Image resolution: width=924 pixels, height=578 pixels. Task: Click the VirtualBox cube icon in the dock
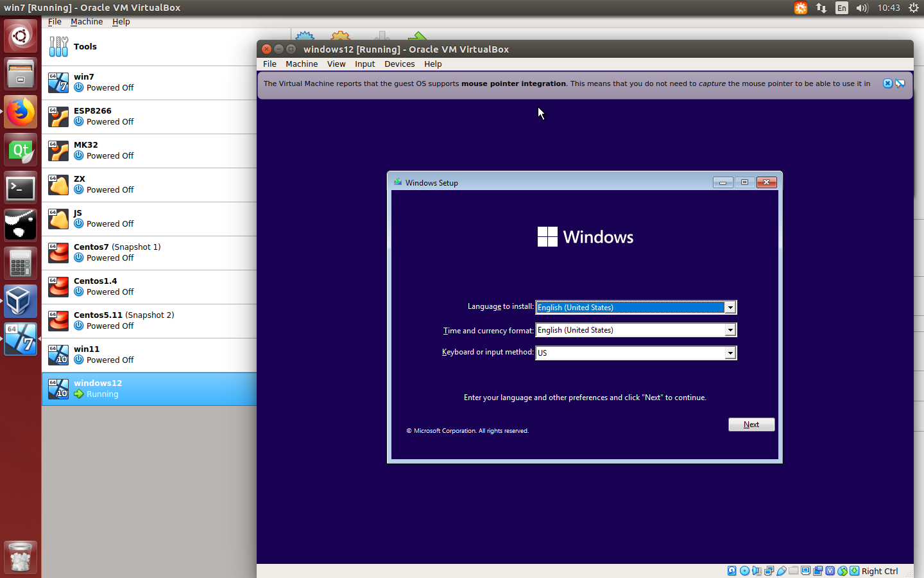(x=21, y=301)
